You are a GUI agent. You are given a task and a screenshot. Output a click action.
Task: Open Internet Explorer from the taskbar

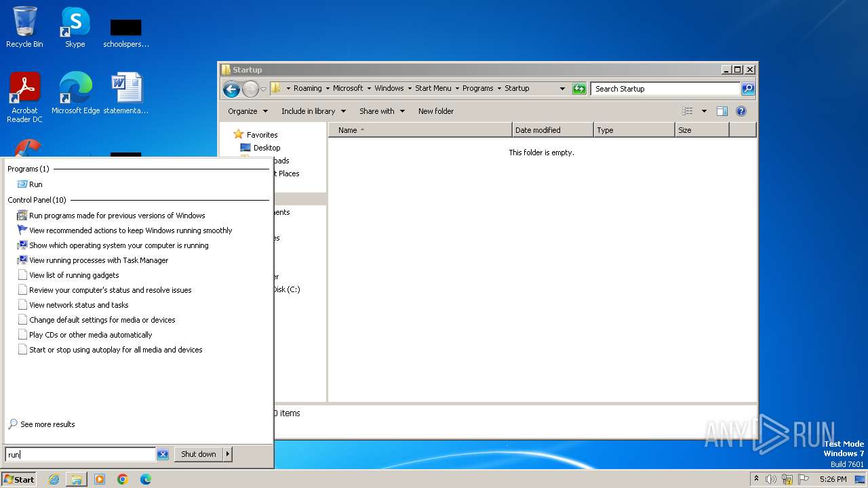coord(54,479)
